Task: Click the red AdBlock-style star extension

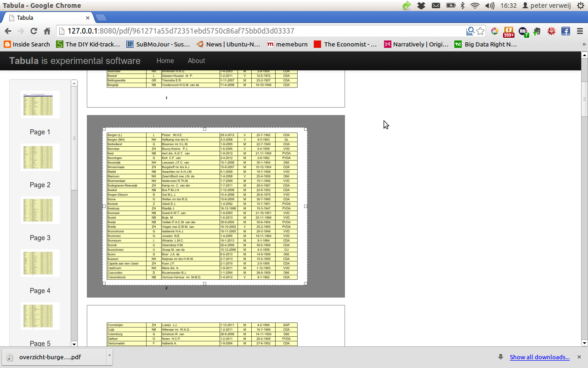Action: [x=550, y=31]
